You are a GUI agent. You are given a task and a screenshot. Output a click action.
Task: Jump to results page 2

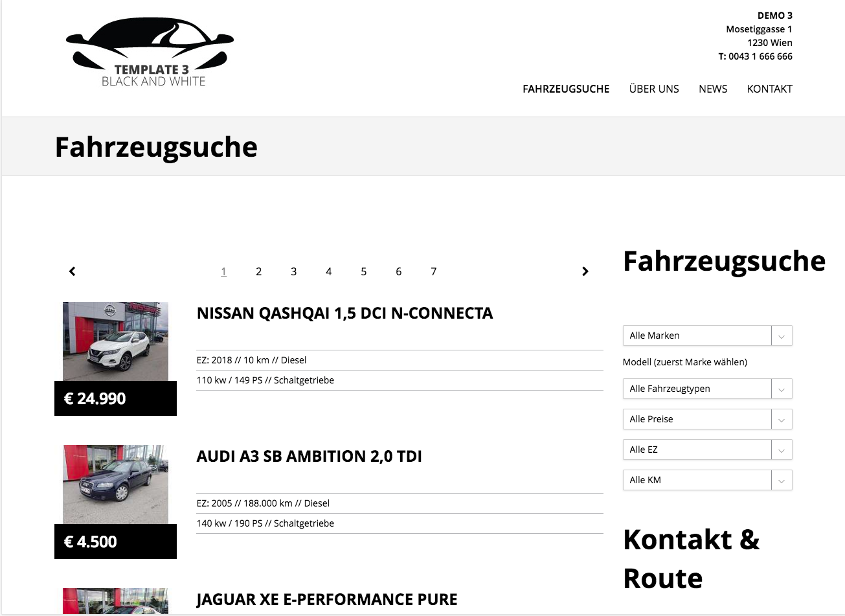pos(258,271)
